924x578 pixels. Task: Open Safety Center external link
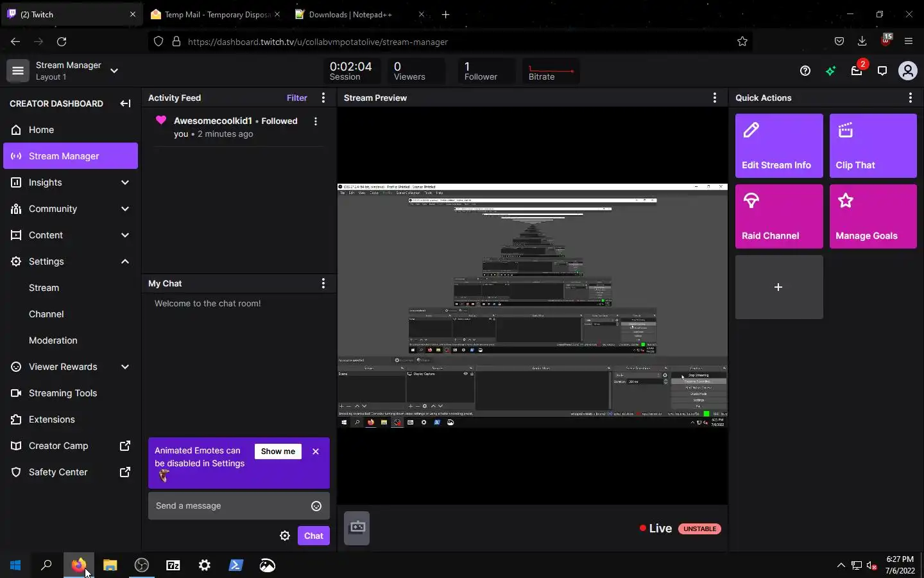point(71,472)
